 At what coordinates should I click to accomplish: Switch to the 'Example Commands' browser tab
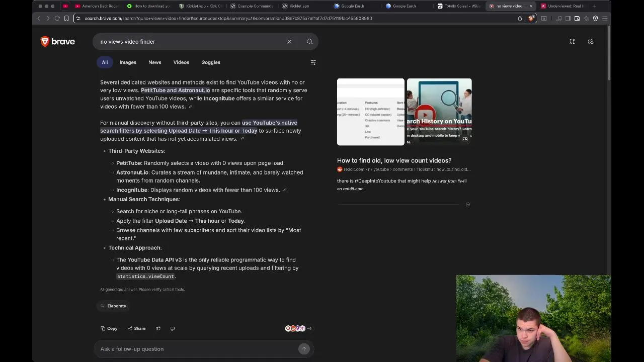click(253, 6)
